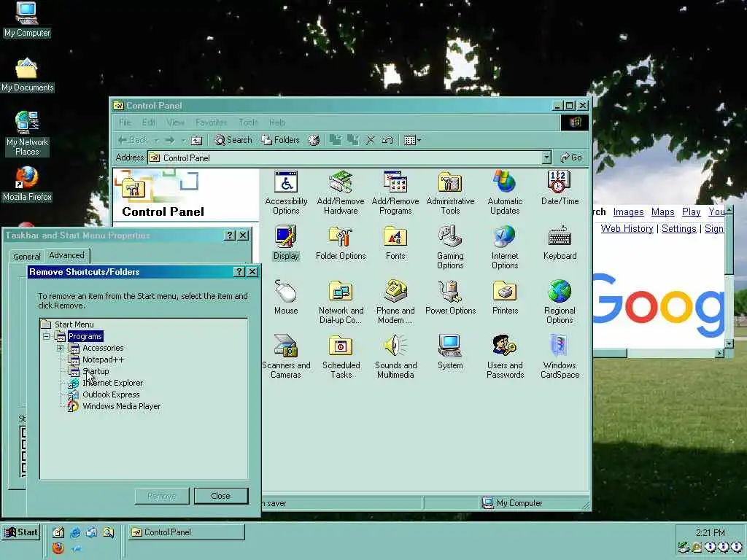Screen dimensions: 747x560
Task: Select My Network Places desktop icon
Action: tap(27, 134)
